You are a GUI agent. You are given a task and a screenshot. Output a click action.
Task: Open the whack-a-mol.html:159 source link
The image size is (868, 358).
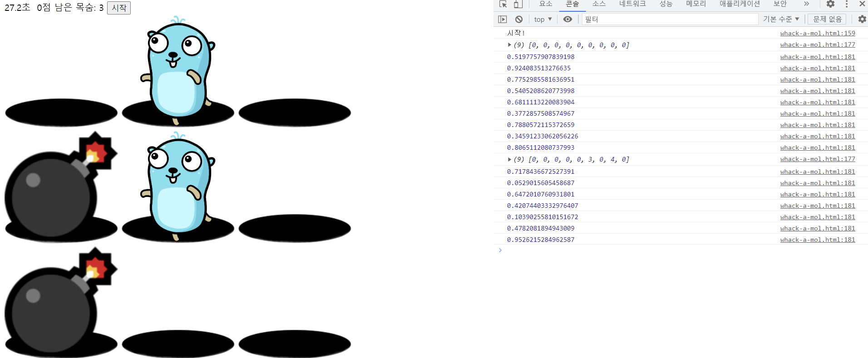818,33
